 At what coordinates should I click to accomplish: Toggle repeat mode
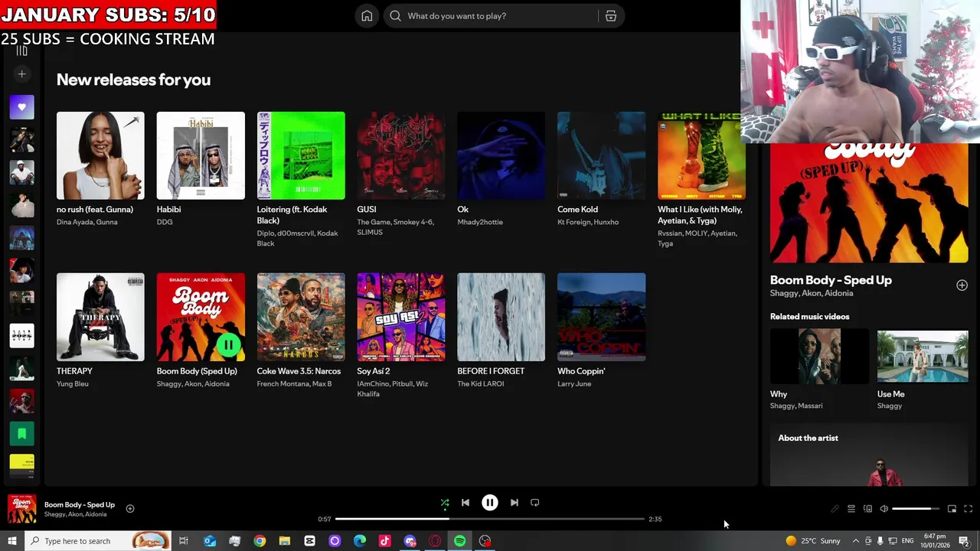pos(535,503)
